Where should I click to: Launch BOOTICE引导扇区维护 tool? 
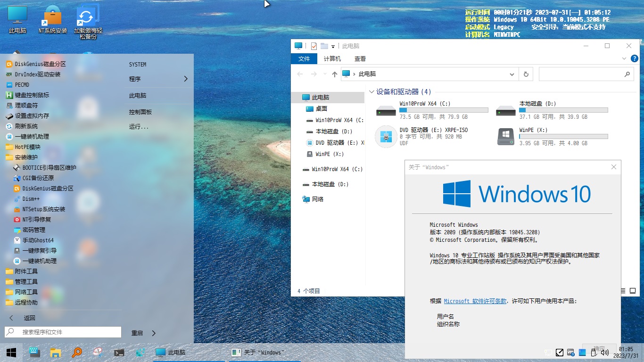(x=49, y=168)
